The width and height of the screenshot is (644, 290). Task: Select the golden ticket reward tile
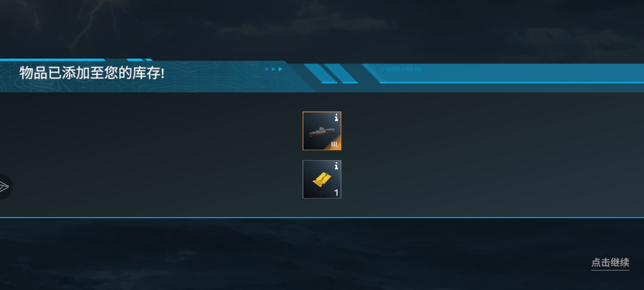coord(322,179)
